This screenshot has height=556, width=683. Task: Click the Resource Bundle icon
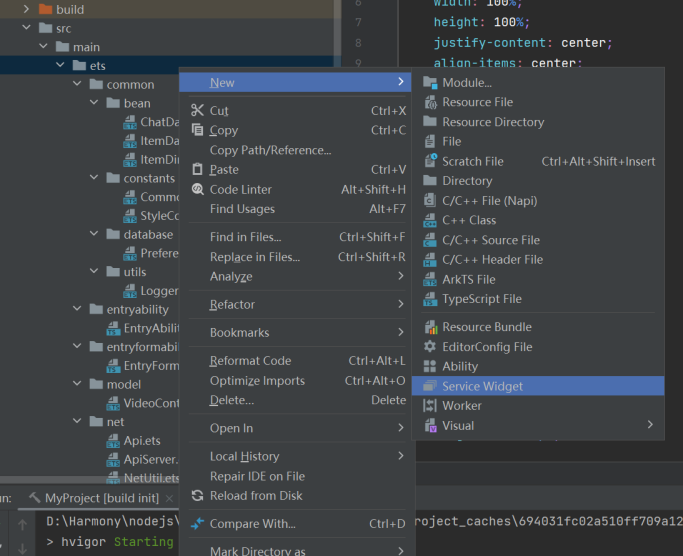pos(430,327)
